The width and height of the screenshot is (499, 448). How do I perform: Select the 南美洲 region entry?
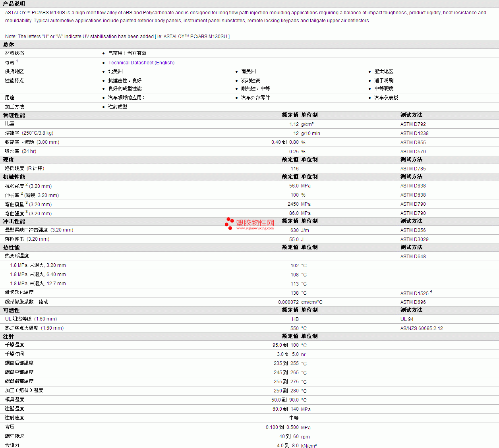pyautogui.click(x=249, y=71)
